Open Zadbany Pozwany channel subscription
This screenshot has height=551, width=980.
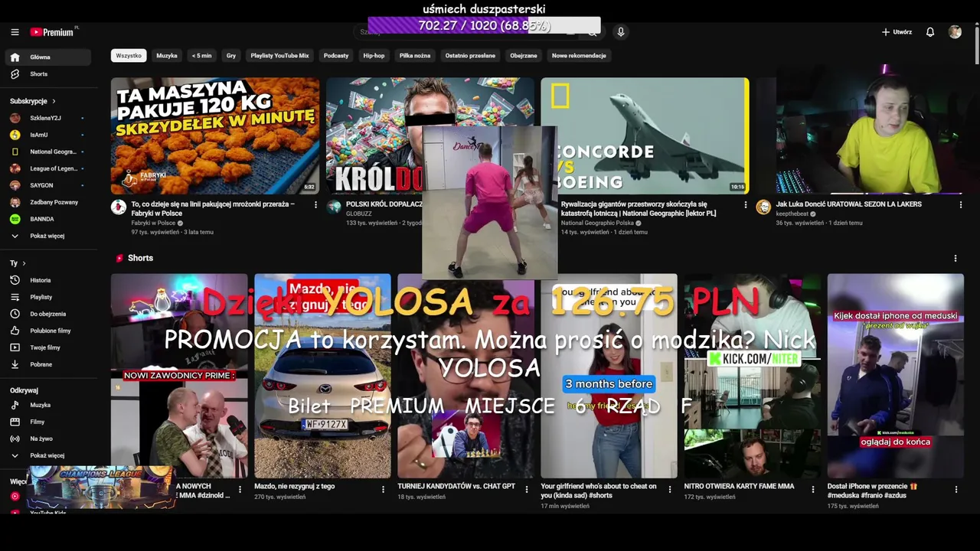[48, 202]
